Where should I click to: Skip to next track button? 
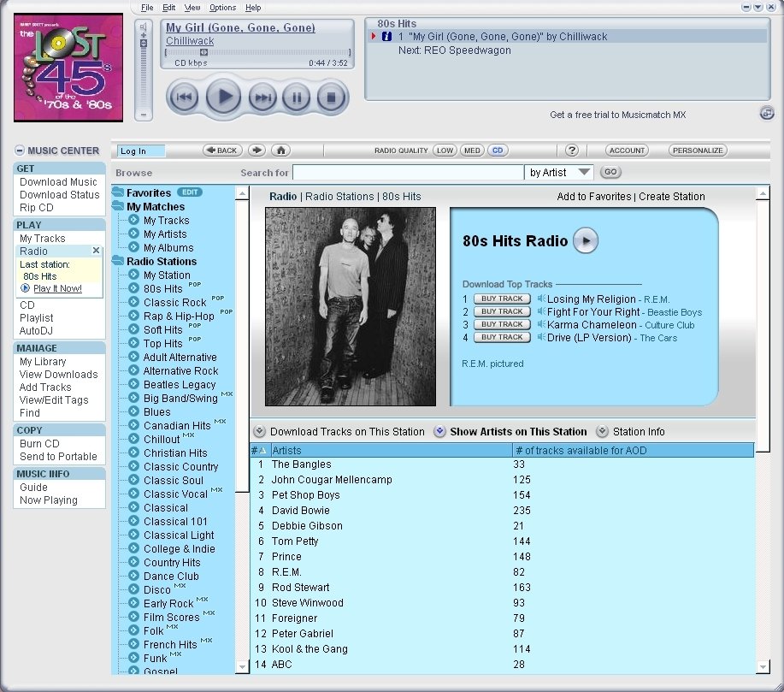tap(262, 98)
